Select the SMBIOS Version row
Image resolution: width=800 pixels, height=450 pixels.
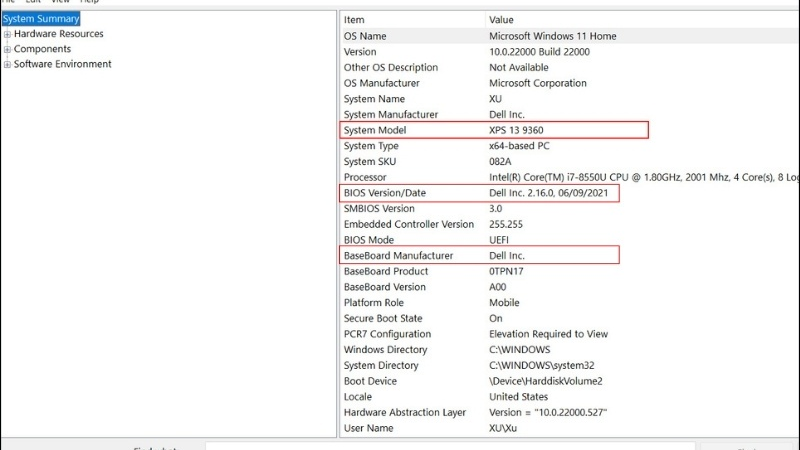[x=570, y=209]
